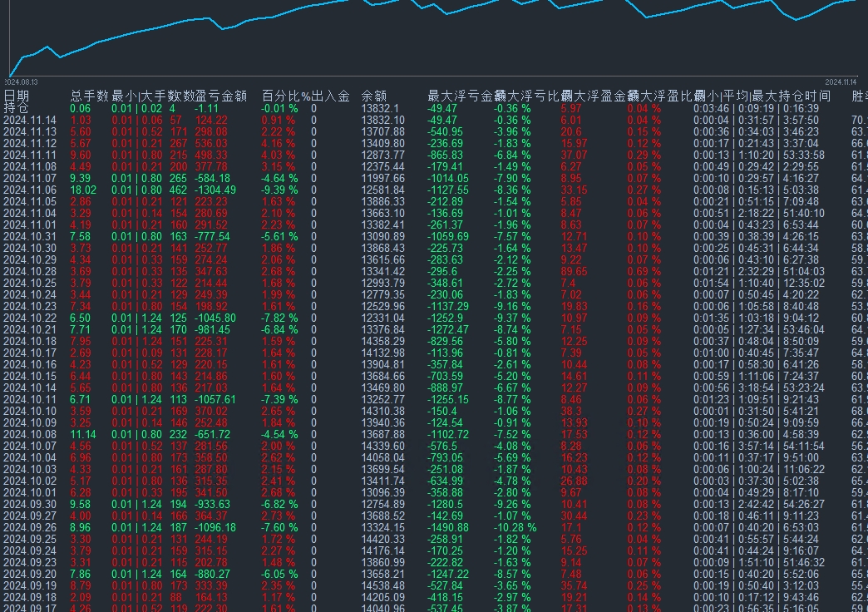Select the date cell 2024.10.08
Viewport: 868px width, 612px height.
point(30,434)
